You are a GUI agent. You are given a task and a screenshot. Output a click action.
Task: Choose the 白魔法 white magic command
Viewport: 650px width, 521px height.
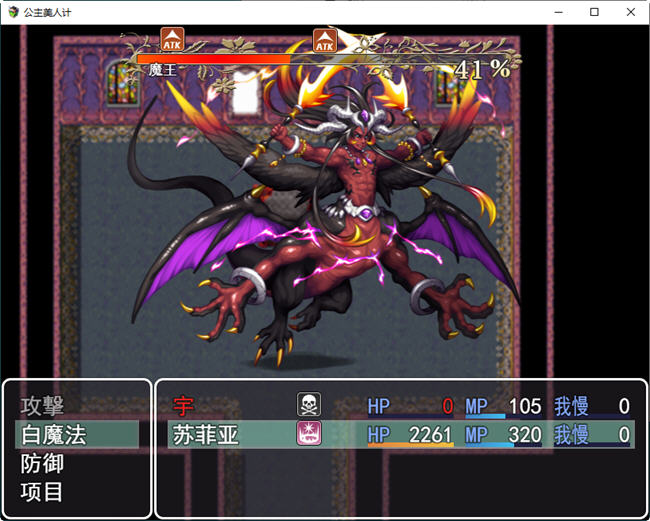tap(54, 435)
